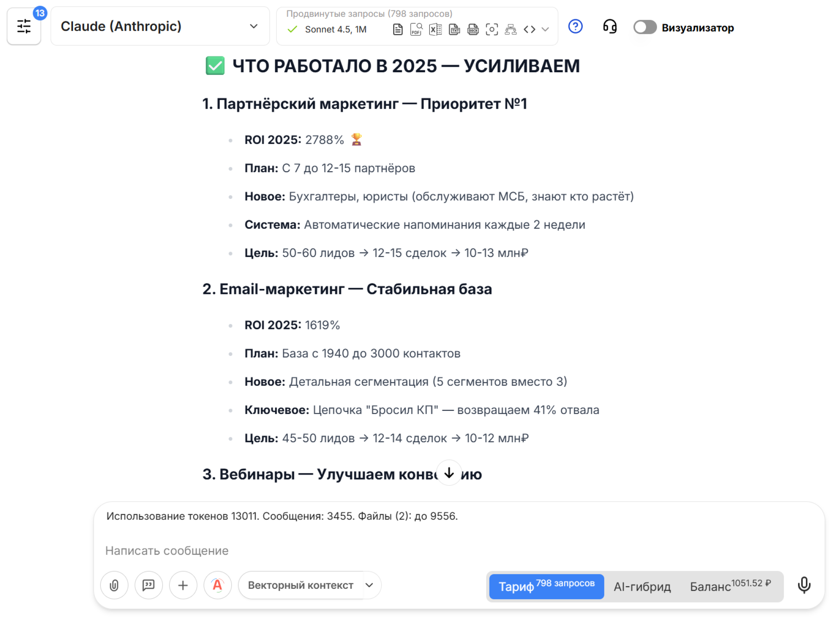This screenshot has height=628, width=840.
Task: Toggle the Визуализатор switch
Action: click(x=645, y=27)
